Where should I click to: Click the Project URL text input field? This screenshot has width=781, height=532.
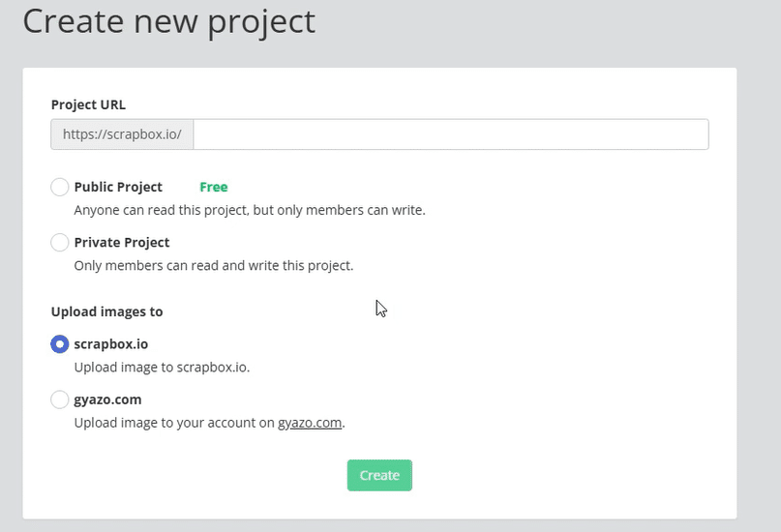point(451,134)
